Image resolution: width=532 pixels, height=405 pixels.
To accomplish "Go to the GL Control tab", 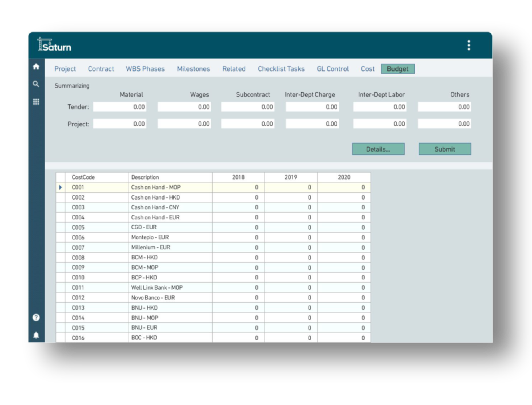I will (x=333, y=69).
